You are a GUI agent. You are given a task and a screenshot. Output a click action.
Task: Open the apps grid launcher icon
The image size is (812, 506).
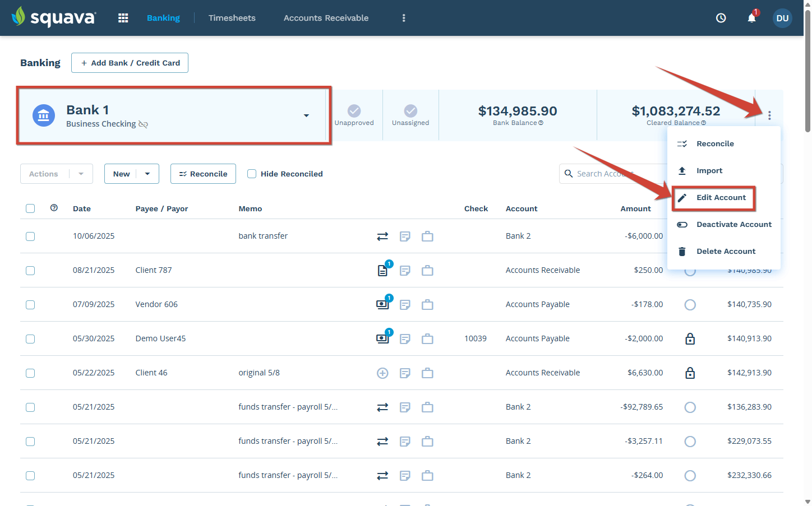click(123, 18)
